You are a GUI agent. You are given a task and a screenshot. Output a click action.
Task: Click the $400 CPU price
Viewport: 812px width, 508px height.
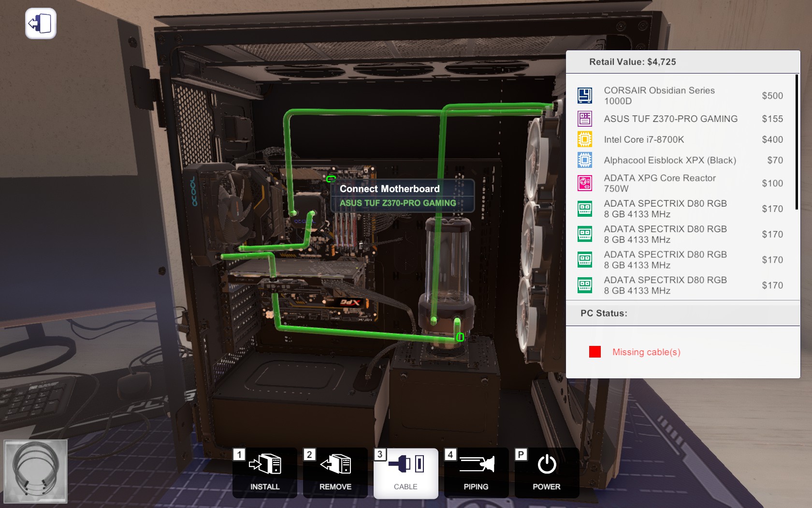[x=772, y=139]
